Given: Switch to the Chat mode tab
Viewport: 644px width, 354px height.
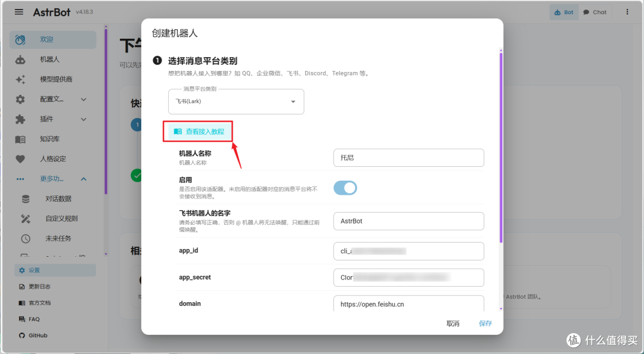Looking at the screenshot, I should pyautogui.click(x=595, y=13).
